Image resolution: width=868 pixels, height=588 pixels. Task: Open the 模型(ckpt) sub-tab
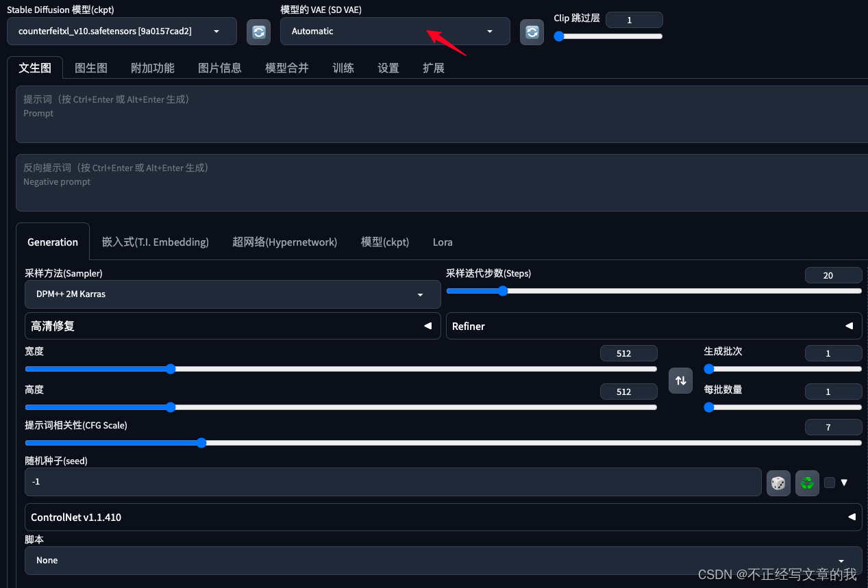click(385, 242)
